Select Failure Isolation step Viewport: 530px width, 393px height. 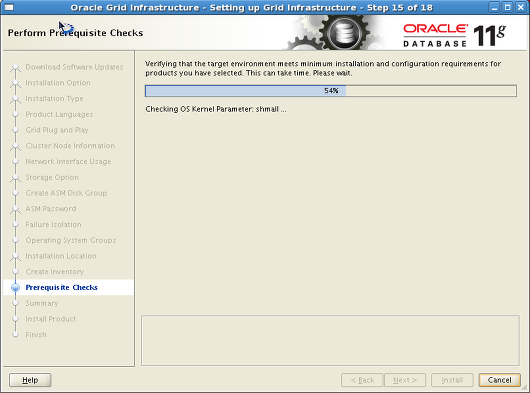[x=53, y=224]
